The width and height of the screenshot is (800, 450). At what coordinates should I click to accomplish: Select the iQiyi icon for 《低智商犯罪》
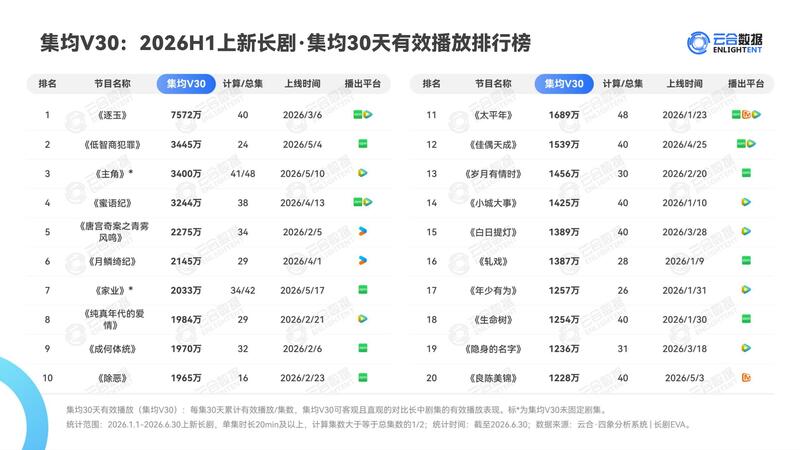pos(363,144)
